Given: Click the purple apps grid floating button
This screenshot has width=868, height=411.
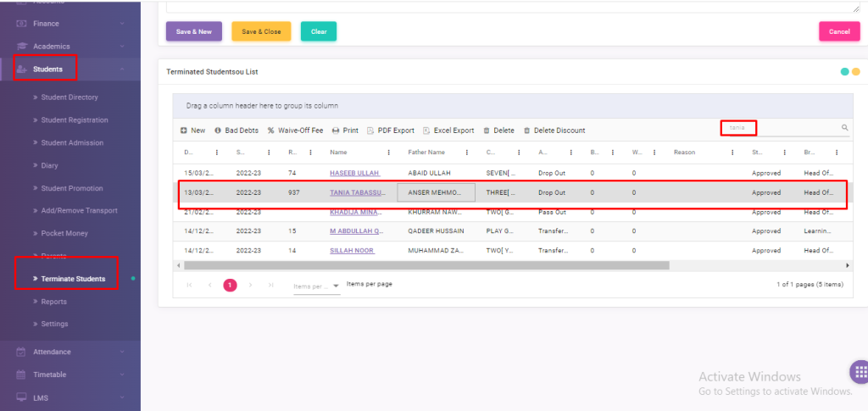Looking at the screenshot, I should (858, 371).
